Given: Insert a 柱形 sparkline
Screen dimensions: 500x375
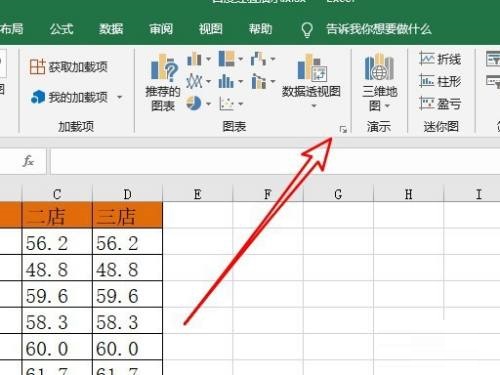Looking at the screenshot, I should coord(440,81).
